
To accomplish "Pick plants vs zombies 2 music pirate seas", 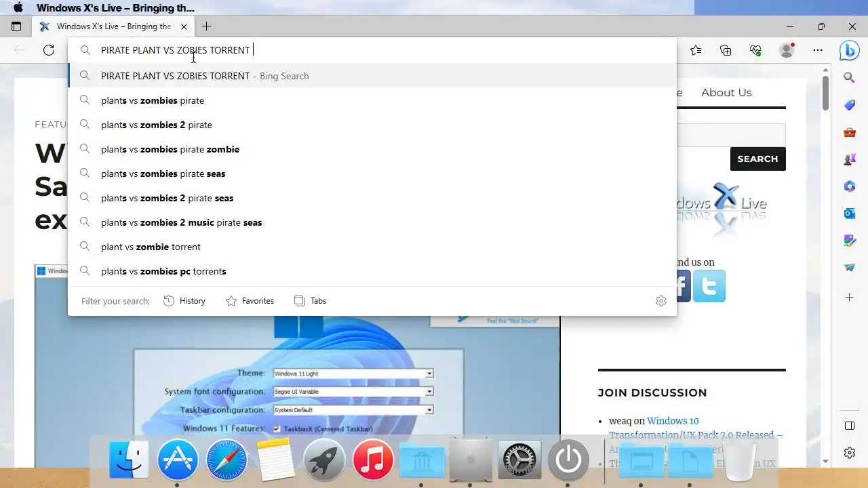I will (x=372, y=222).
